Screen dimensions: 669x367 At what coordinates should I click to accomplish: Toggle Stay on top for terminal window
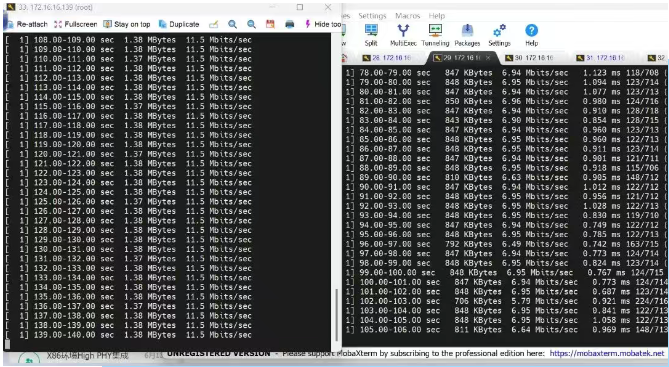click(x=127, y=24)
